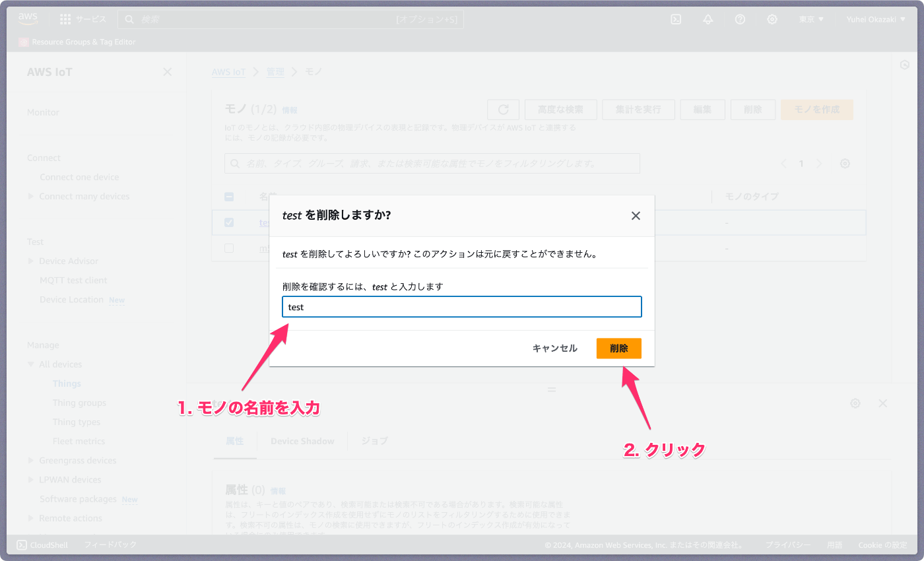The image size is (924, 561).
Task: Click the info circle icon at top right
Action: (905, 65)
